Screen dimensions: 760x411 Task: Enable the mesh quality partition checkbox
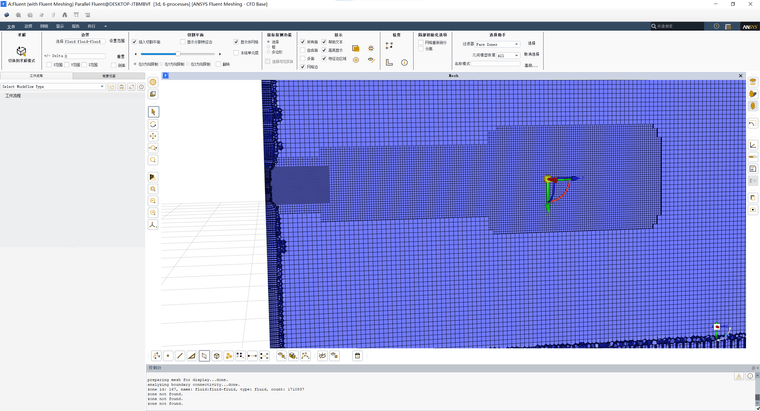click(420, 43)
